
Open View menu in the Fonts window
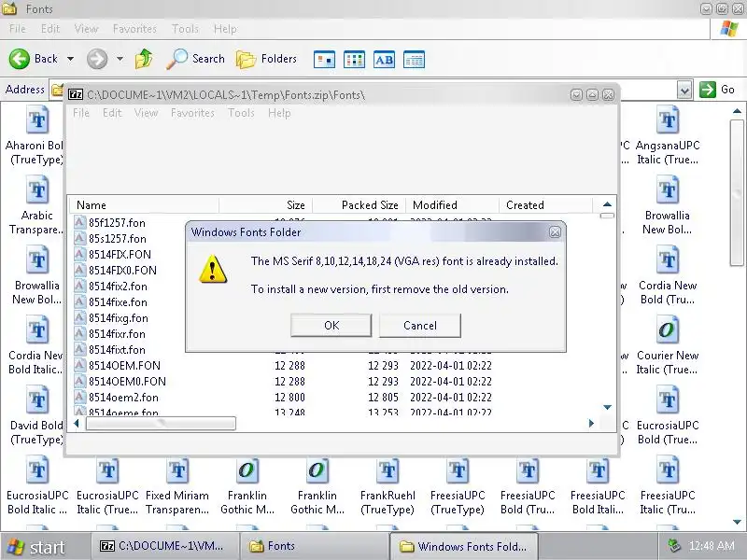(86, 29)
